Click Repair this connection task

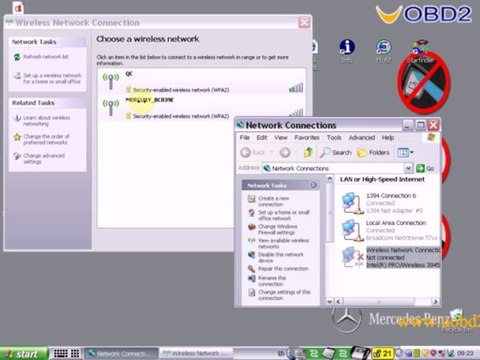click(x=278, y=269)
